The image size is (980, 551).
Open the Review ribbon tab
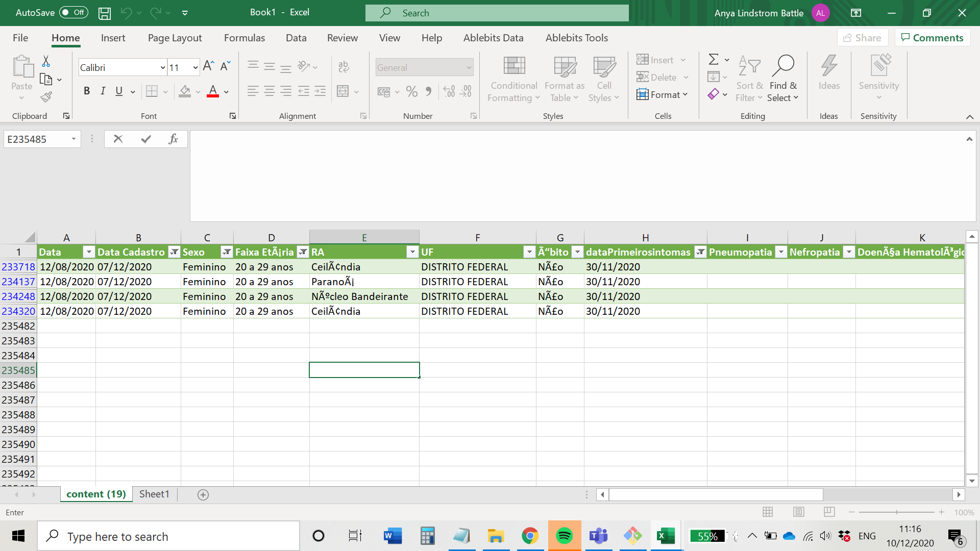coord(342,38)
